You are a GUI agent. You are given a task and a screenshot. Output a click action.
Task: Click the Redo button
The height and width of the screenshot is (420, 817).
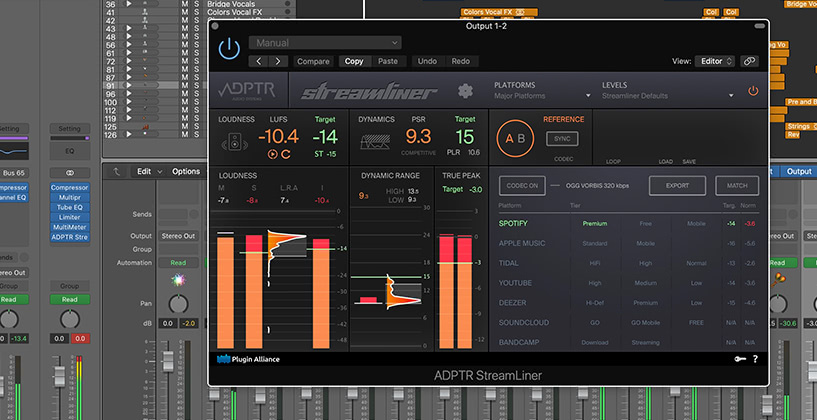click(x=461, y=61)
